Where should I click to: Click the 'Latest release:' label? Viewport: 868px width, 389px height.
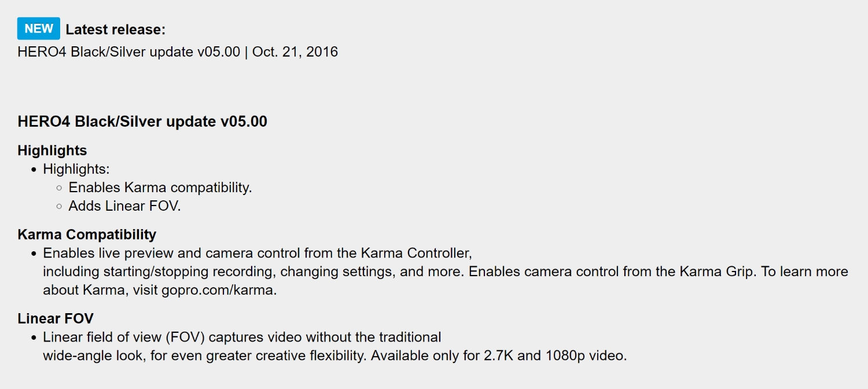115,30
